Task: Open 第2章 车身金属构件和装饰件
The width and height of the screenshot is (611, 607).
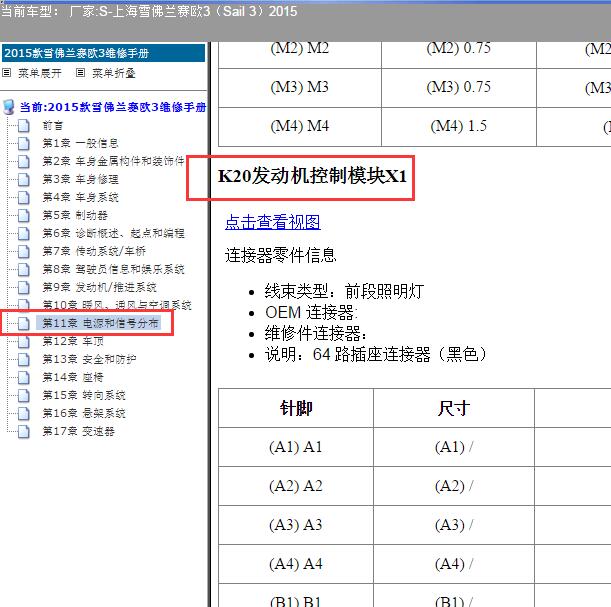Action: click(x=113, y=161)
